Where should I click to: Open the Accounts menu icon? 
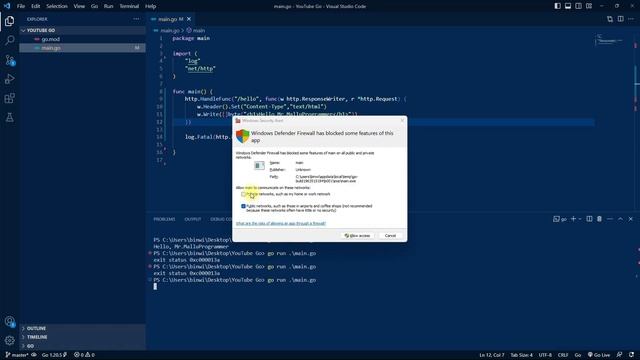click(x=9, y=321)
